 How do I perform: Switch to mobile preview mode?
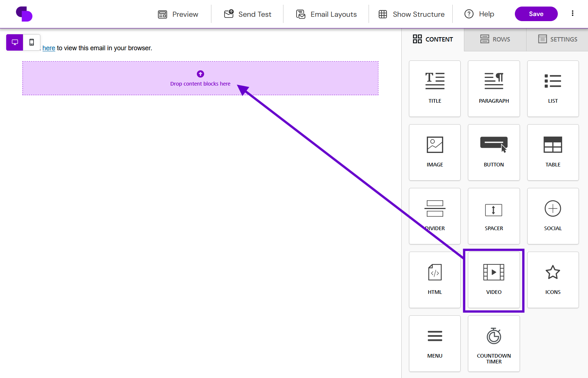coord(32,42)
